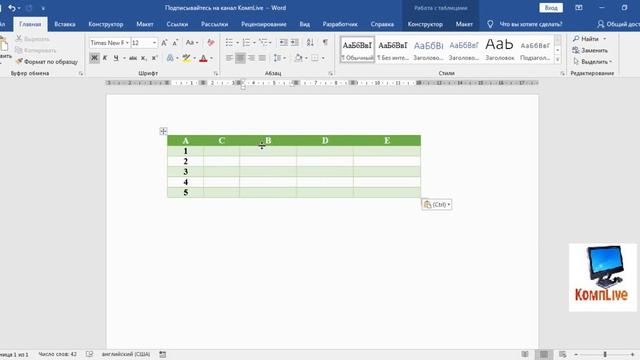Center paragraph alignment
The height and width of the screenshot is (360, 640).
coord(240,58)
